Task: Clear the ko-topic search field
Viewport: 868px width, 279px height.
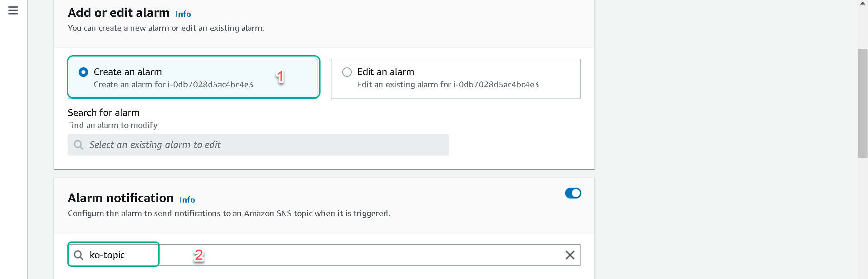Action: 570,255
